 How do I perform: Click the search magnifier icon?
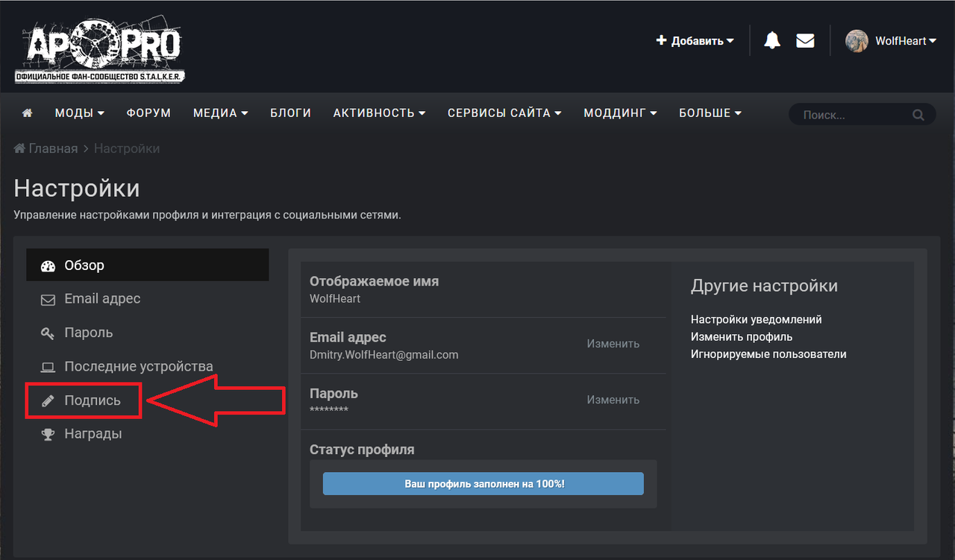pyautogui.click(x=918, y=116)
